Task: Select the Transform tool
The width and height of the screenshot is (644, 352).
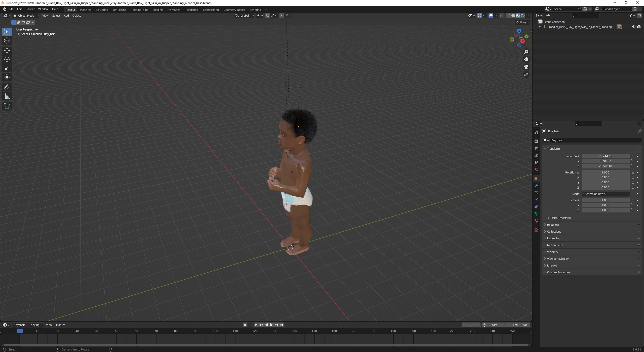Action: 7,77
